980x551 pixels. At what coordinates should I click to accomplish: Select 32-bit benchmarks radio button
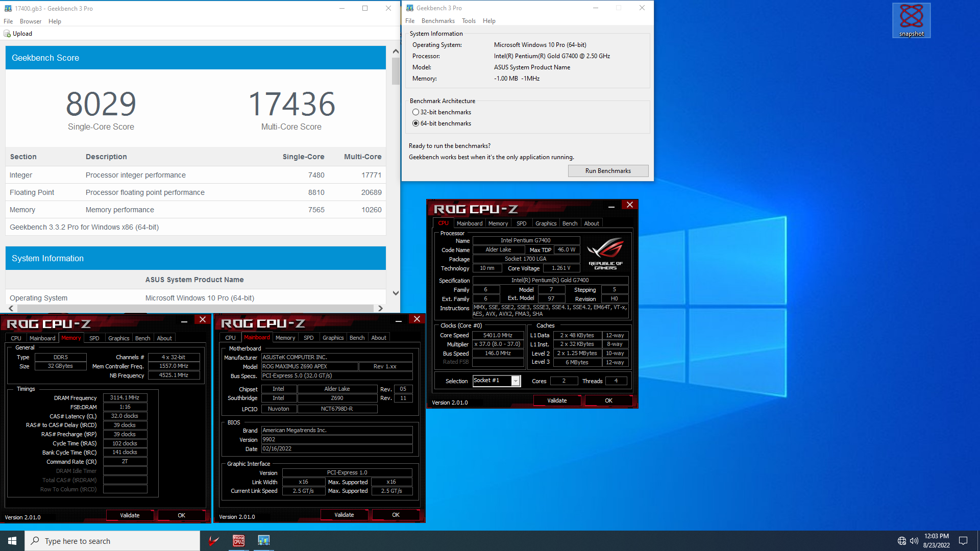coord(415,112)
